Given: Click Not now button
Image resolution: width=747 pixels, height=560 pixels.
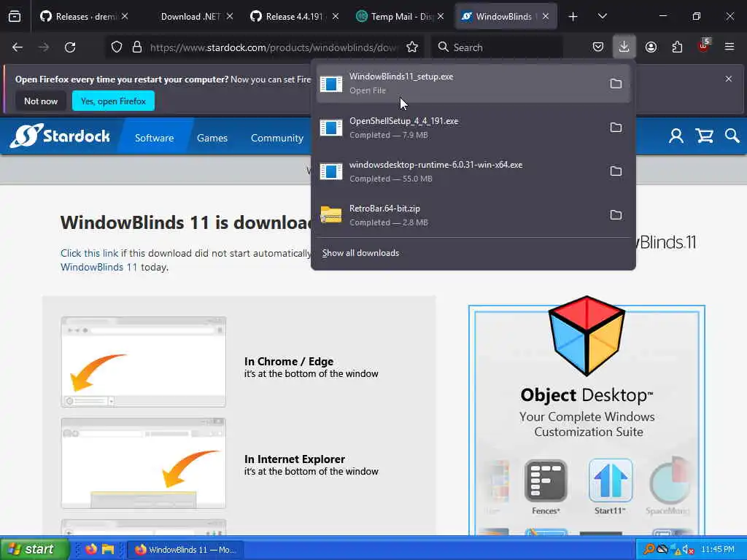Looking at the screenshot, I should pos(41,101).
